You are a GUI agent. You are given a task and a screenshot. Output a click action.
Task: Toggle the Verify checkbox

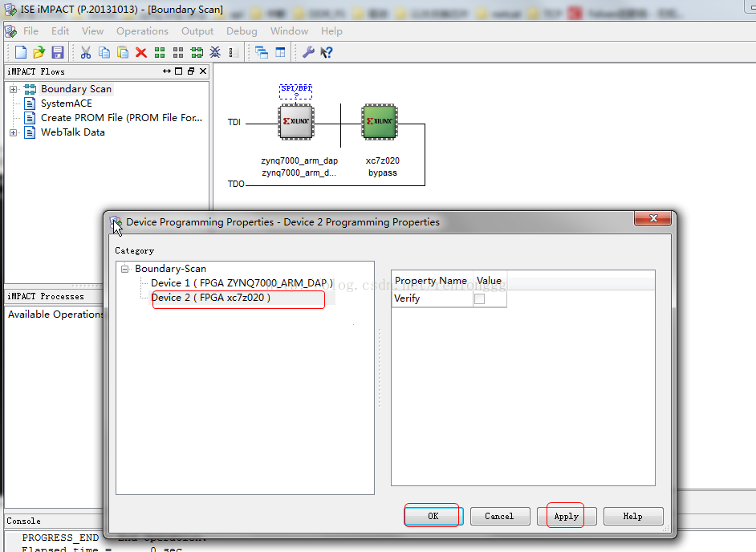[x=479, y=299]
